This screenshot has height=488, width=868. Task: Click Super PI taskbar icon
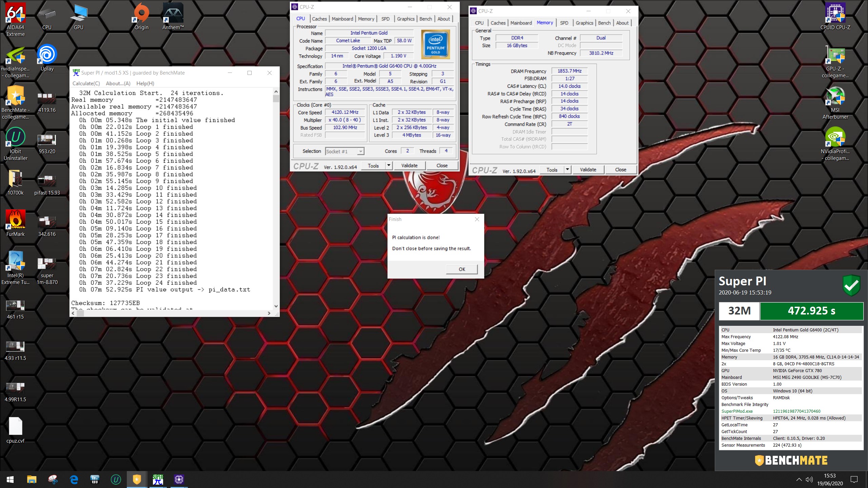point(158,480)
